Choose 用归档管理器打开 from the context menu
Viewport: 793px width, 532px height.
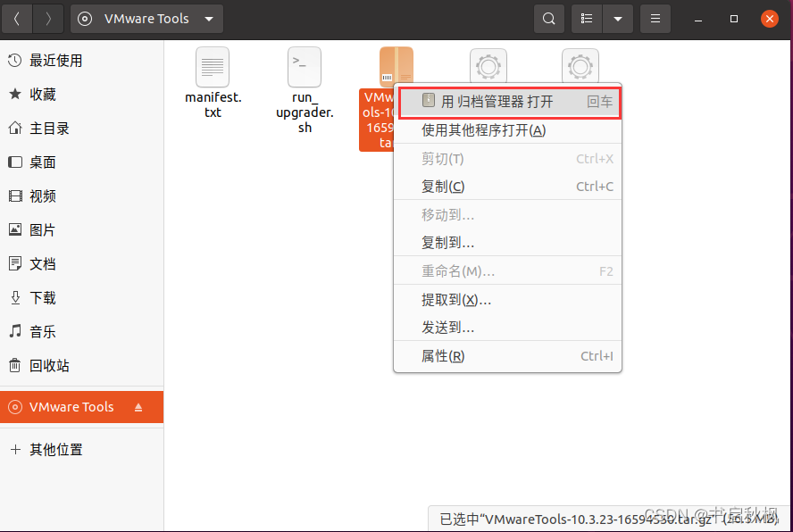(x=509, y=103)
